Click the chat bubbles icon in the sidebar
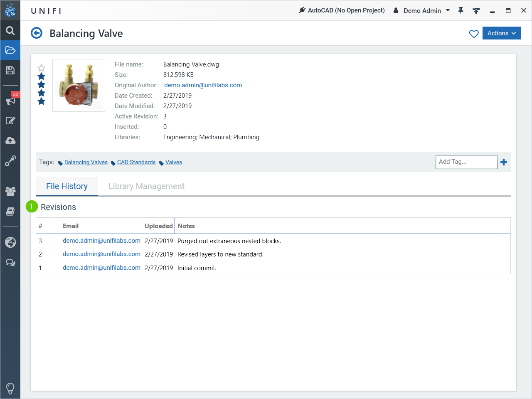 [10, 262]
